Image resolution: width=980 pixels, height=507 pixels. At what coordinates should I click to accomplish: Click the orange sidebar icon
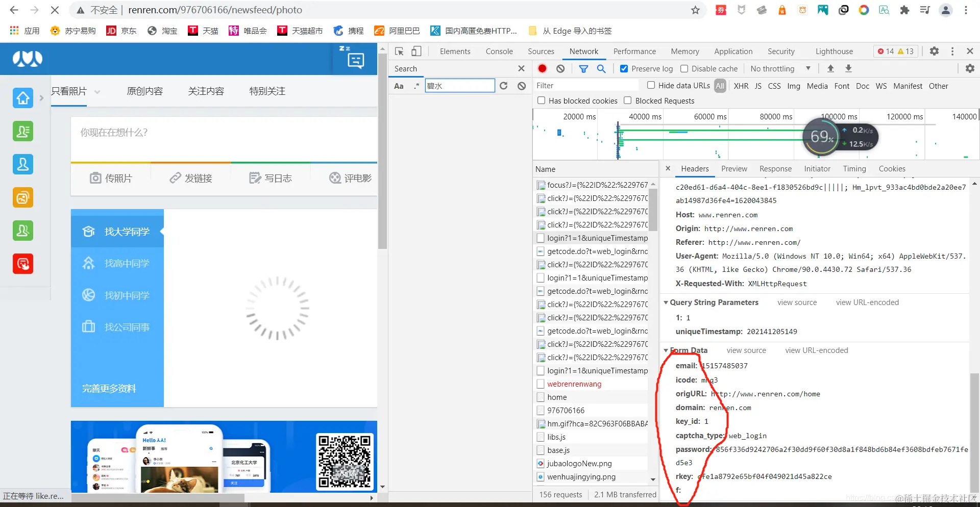23,197
